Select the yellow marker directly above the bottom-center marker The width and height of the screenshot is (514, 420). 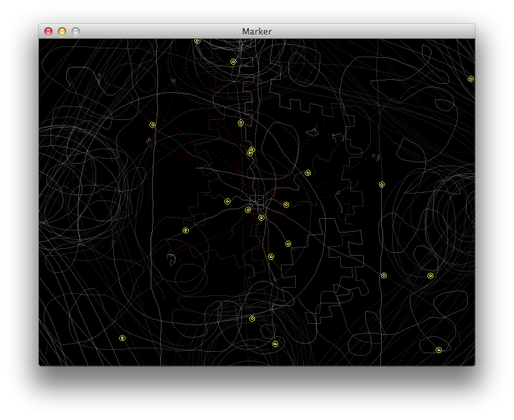click(252, 318)
